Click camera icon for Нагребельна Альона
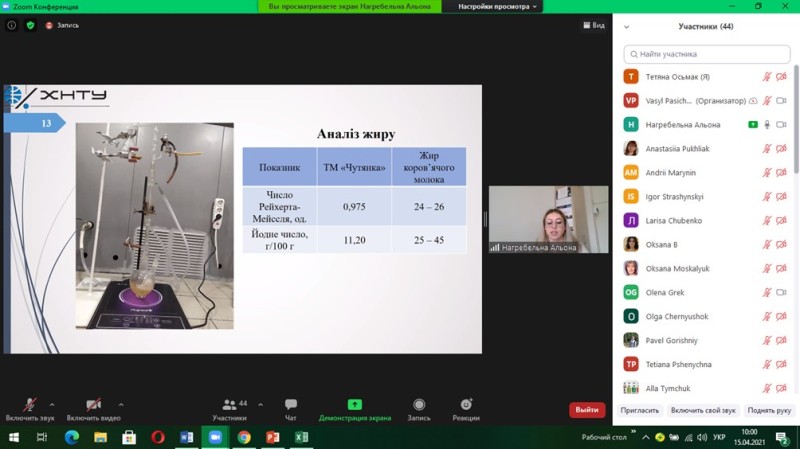The width and height of the screenshot is (800, 449). click(781, 124)
